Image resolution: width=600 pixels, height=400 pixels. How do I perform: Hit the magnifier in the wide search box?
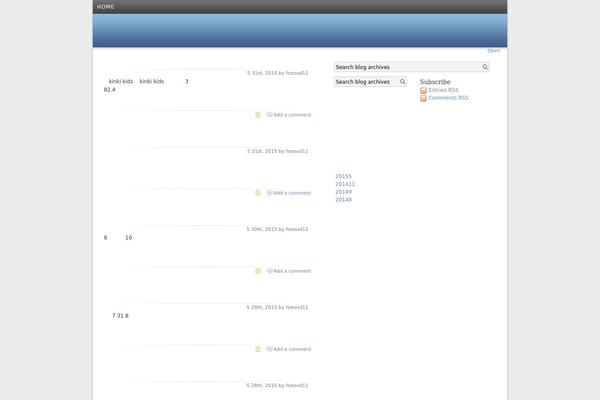[x=485, y=67]
